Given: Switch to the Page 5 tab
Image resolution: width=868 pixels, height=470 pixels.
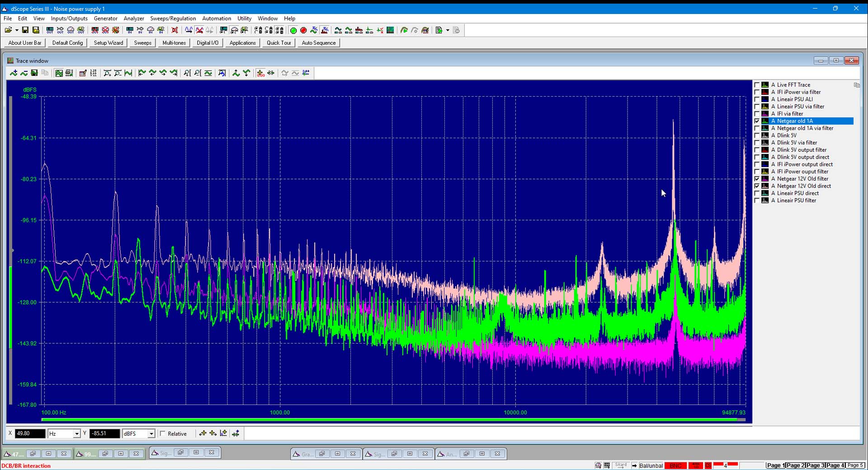Looking at the screenshot, I should 855,465.
